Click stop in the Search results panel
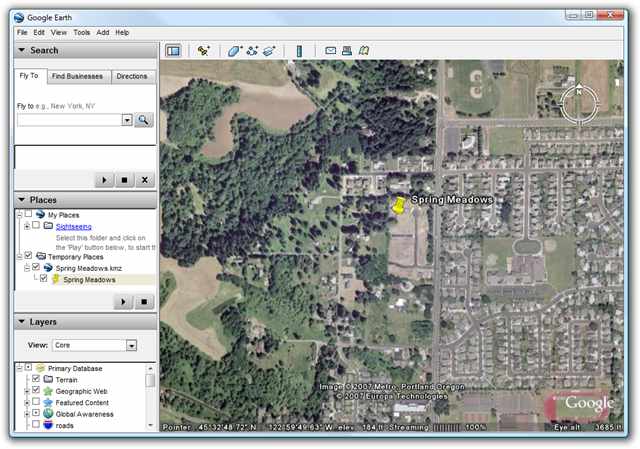 point(124,180)
